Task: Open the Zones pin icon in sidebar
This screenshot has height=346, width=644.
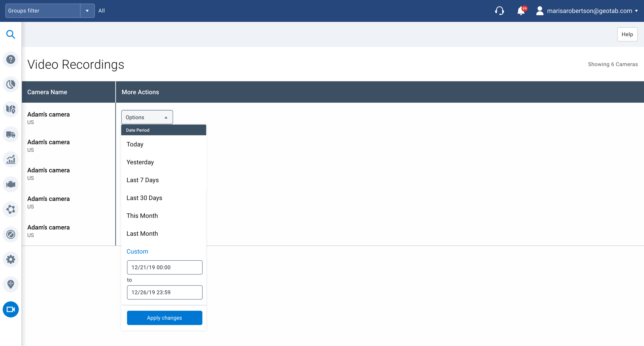Action: tap(11, 284)
